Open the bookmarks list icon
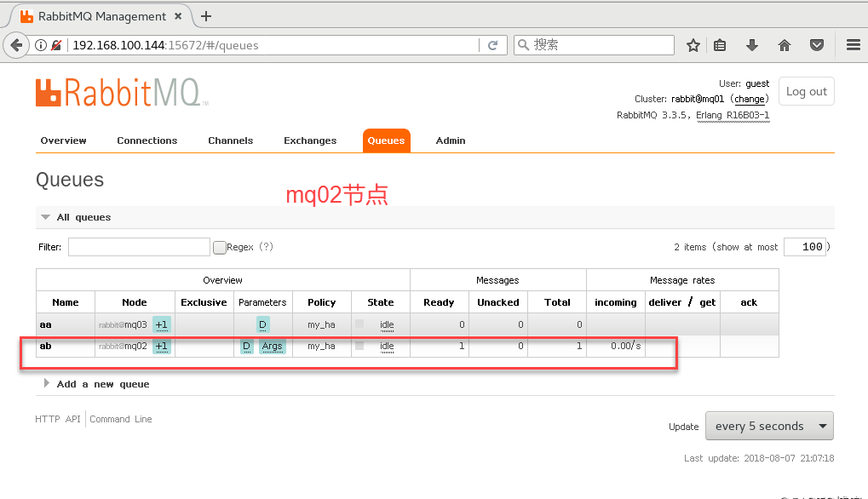Viewport: 868px width, 499px height. click(720, 45)
